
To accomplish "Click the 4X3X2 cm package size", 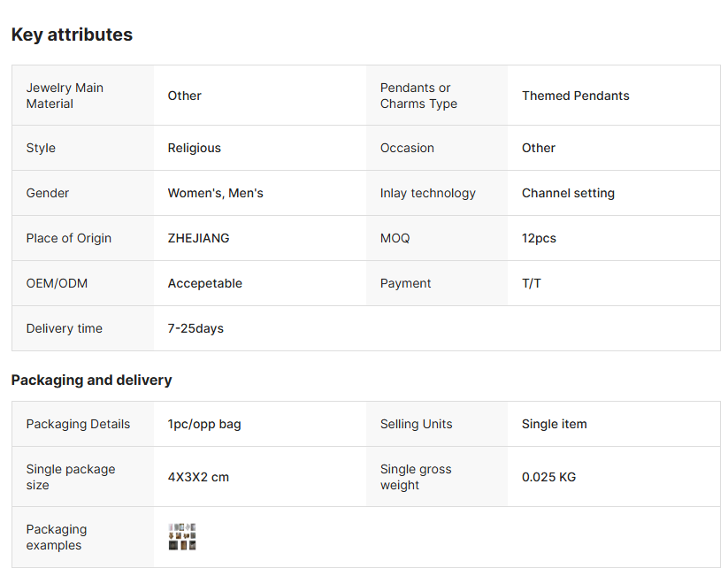I will [198, 477].
